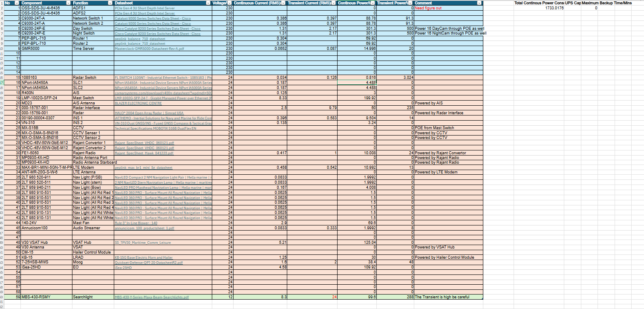This screenshot has height=309, width=644.
Task: Open the Function column filter dropdown
Action: (111, 3)
